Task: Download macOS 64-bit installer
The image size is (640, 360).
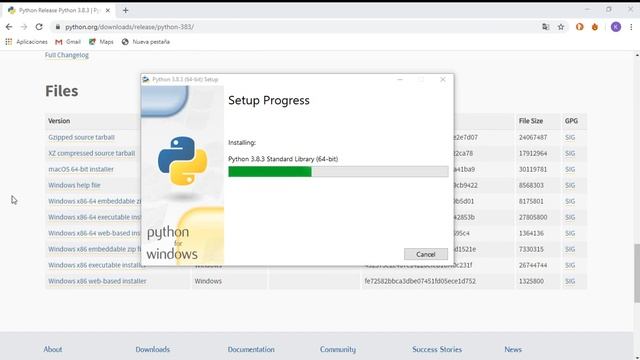Action: [x=81, y=169]
